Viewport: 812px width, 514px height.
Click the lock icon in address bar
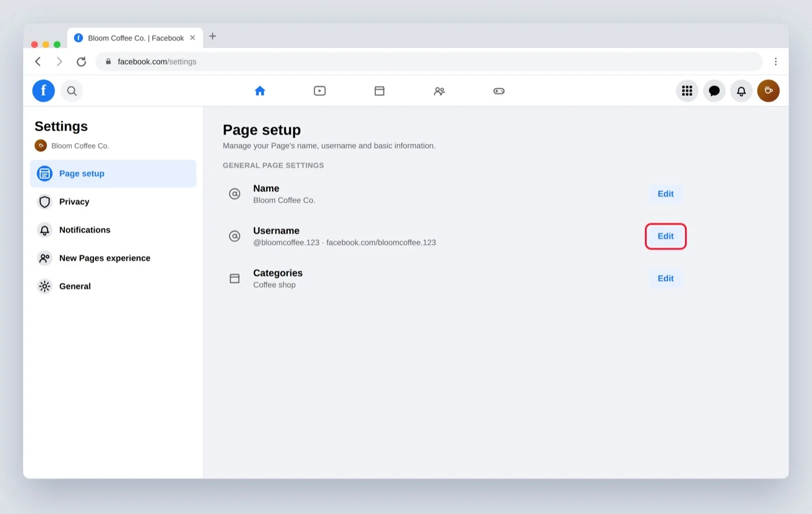click(x=108, y=61)
